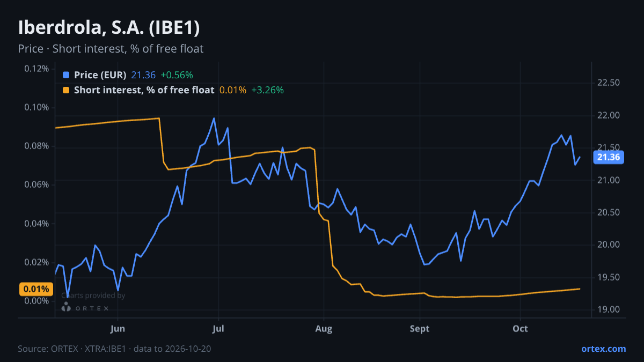The image size is (644, 362).
Task: Click the +3.26% short interest change value
Action: pos(267,90)
